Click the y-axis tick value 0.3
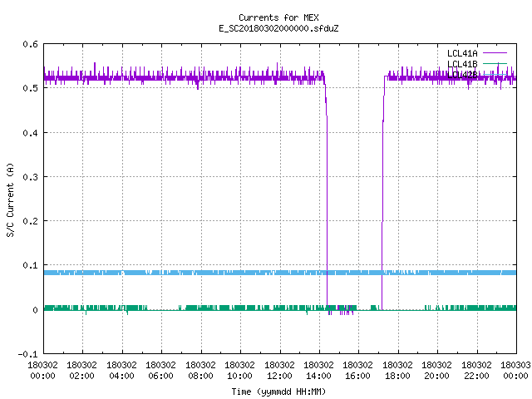 [x=30, y=177]
